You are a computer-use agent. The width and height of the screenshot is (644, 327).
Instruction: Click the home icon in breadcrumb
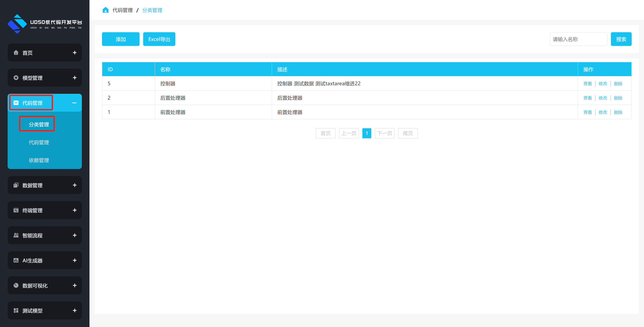(106, 10)
